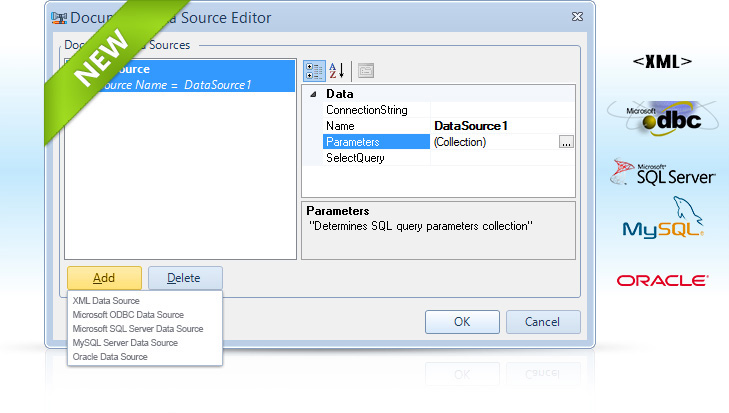729x413 pixels.
Task: Collapse the Data category triangle
Action: (313, 94)
